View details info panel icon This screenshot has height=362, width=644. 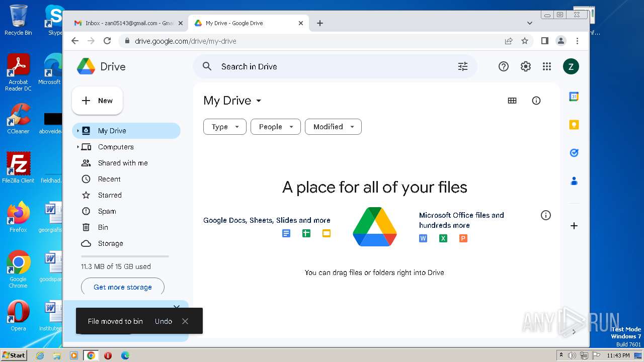point(536,101)
